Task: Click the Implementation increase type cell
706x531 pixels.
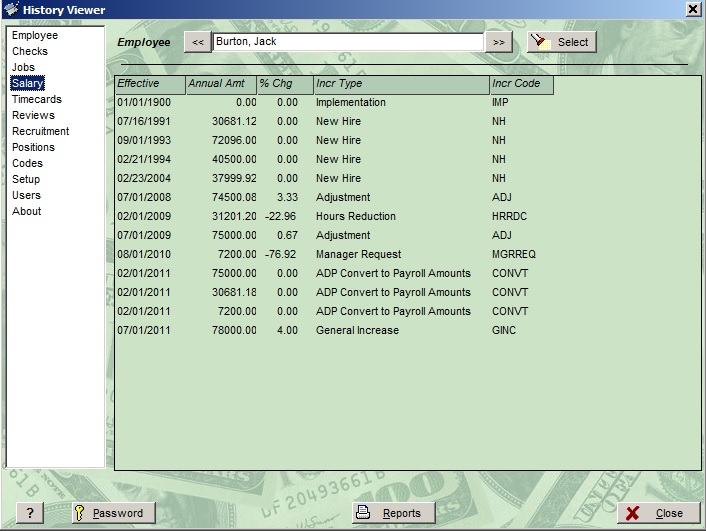Action: tap(350, 102)
